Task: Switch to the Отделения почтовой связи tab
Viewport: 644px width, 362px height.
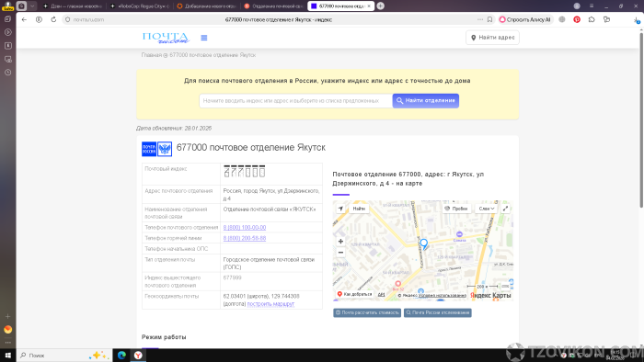Action: [273, 6]
